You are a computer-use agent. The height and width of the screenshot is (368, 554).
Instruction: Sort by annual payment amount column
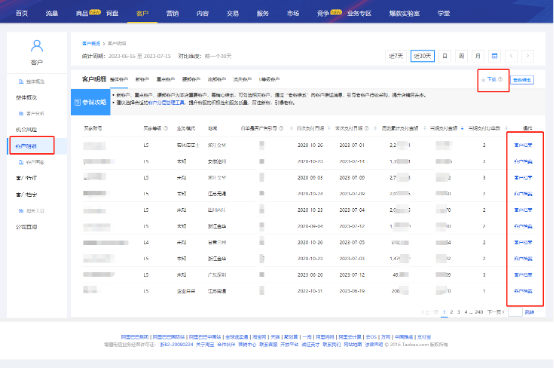(x=462, y=128)
